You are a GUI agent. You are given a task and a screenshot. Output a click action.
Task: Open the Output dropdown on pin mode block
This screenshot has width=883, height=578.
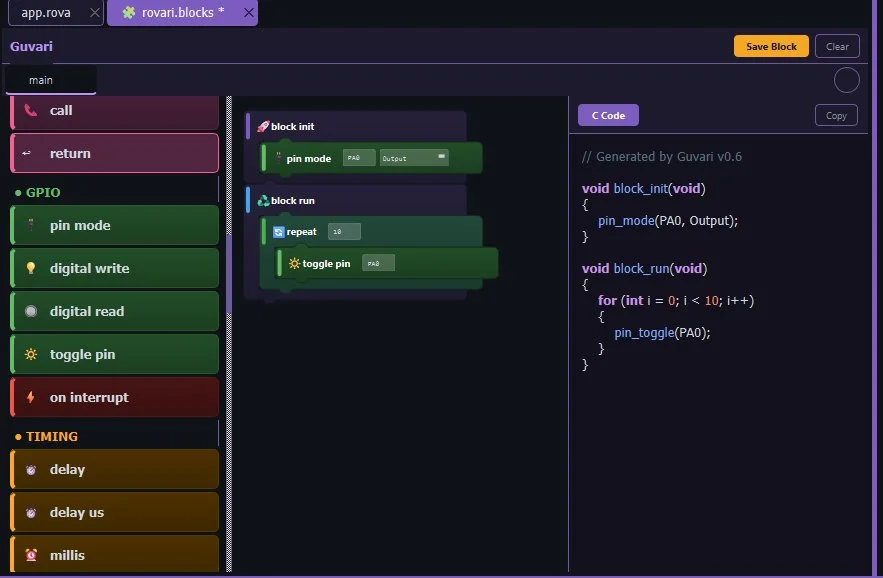(x=414, y=158)
